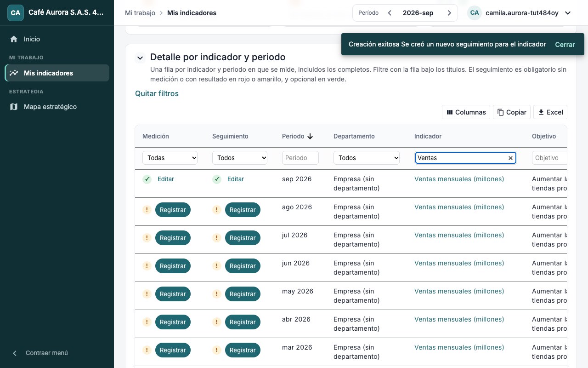
Task: Register medición for jul 2026
Action: (173, 238)
